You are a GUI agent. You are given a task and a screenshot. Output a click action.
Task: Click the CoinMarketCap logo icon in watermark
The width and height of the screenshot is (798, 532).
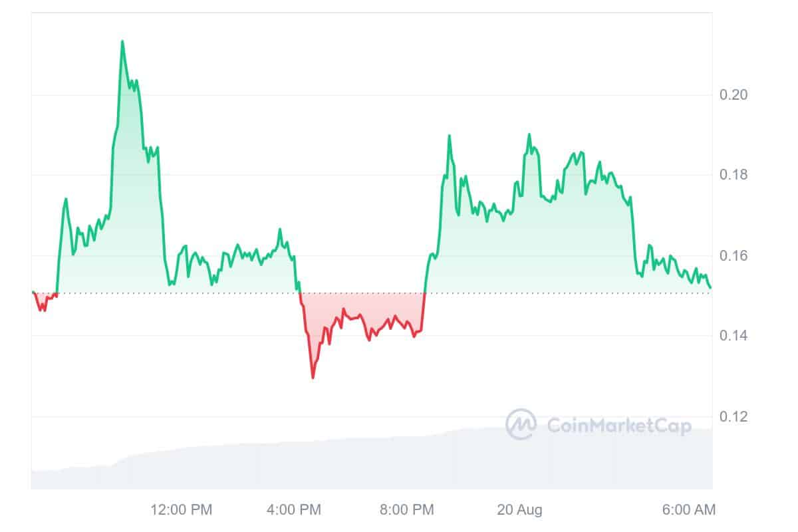point(521,424)
